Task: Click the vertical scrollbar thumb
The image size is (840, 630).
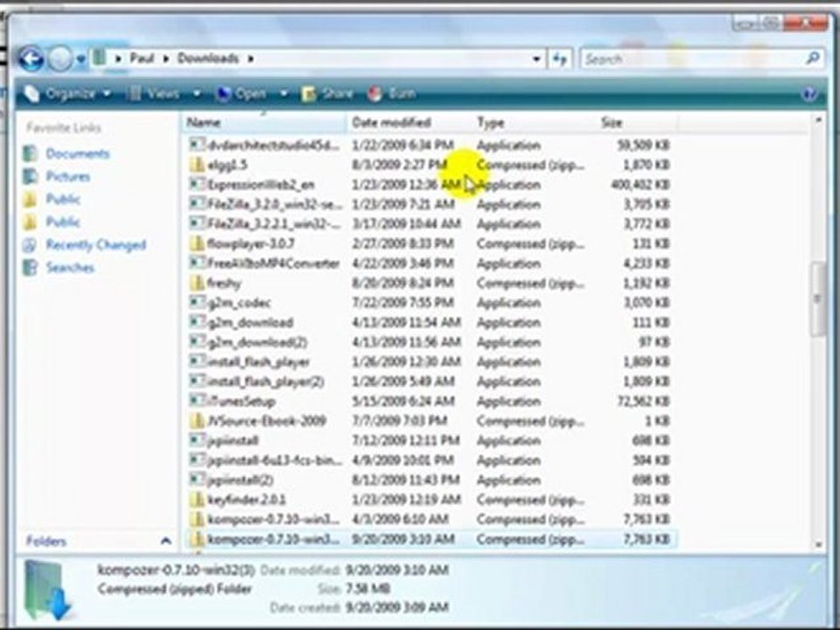Action: tap(817, 299)
